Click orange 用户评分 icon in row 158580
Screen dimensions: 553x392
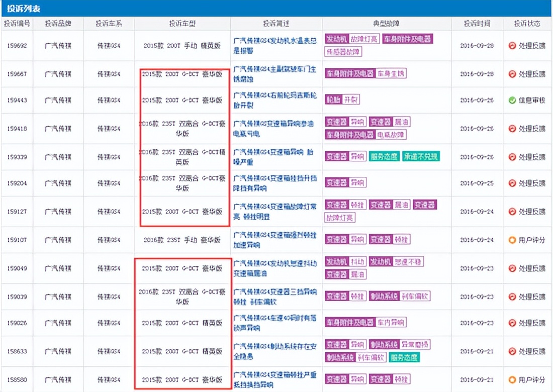[x=512, y=379]
